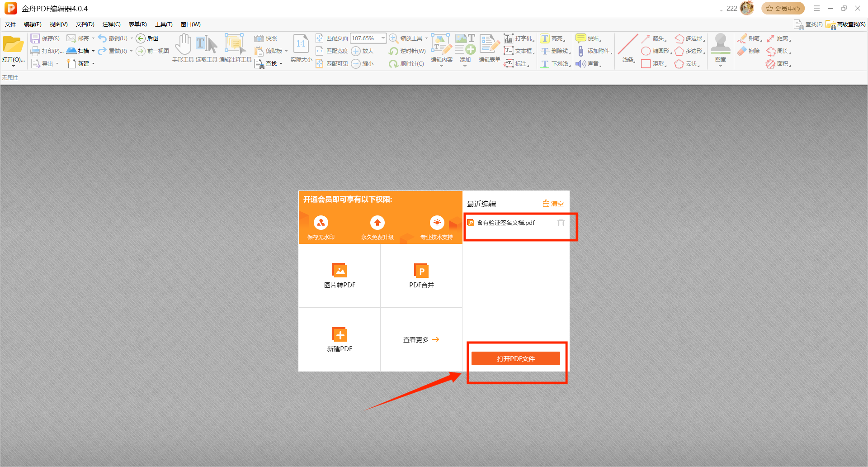Expand the 查找 find dropdown arrow

pos(281,64)
